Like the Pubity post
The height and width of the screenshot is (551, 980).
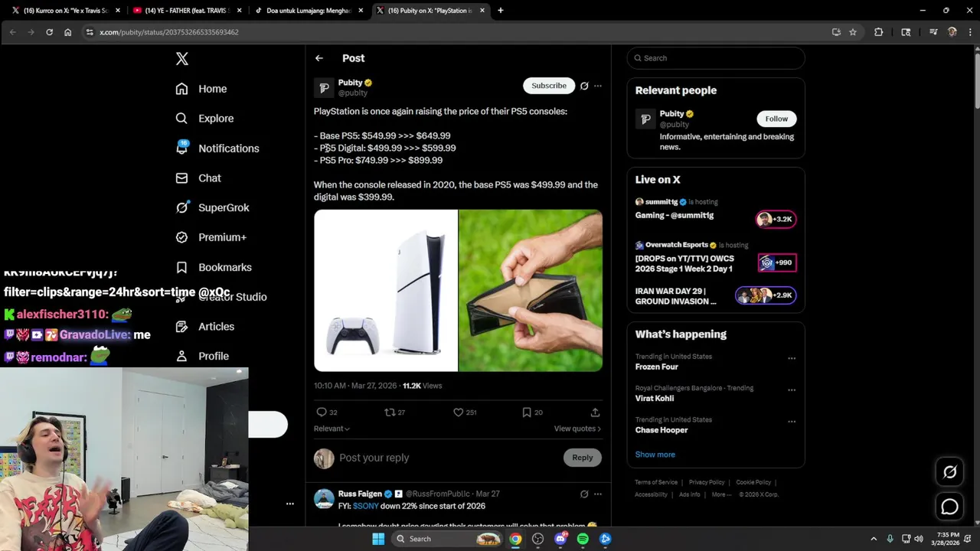click(x=465, y=412)
